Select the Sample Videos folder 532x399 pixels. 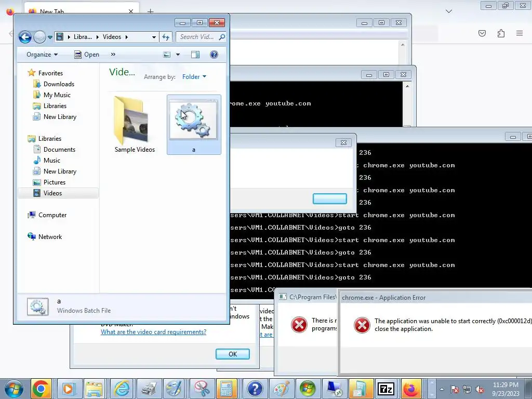pyautogui.click(x=135, y=125)
